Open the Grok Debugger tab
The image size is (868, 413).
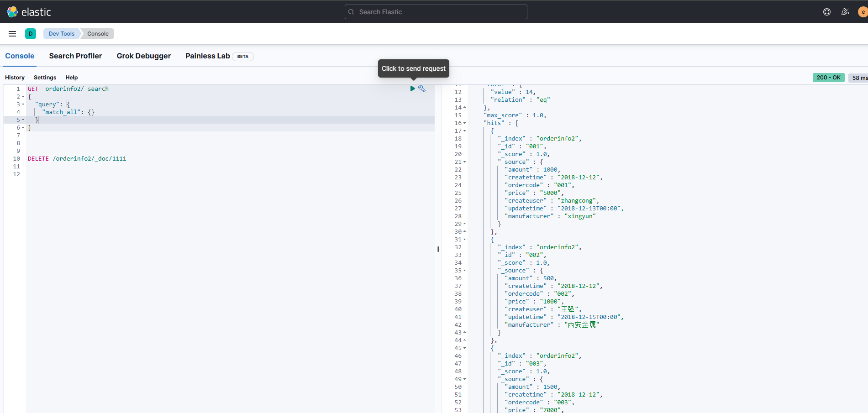point(143,56)
